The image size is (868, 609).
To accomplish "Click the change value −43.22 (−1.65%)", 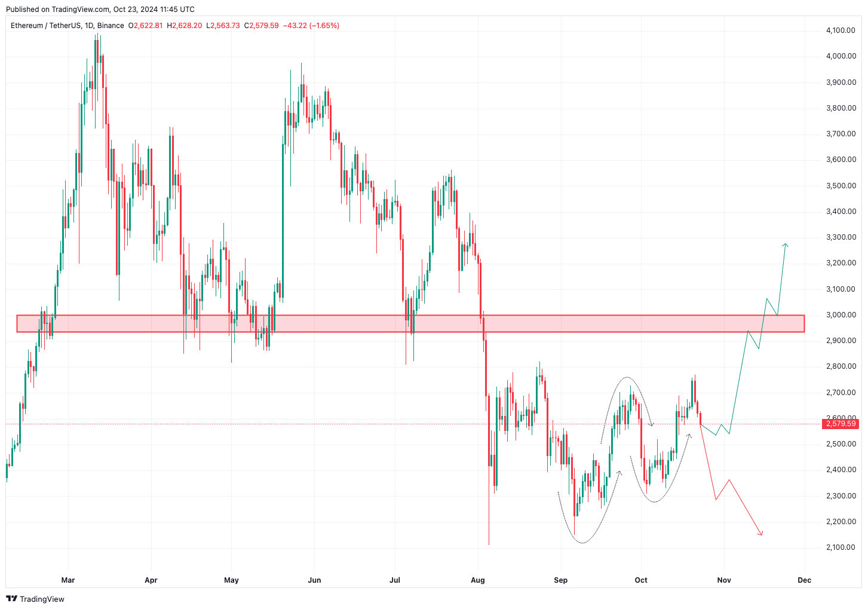I will tap(311, 26).
